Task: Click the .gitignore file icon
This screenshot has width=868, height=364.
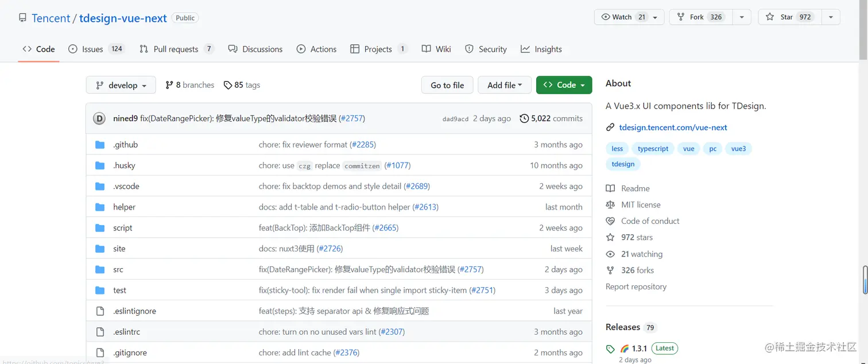Action: tap(100, 353)
